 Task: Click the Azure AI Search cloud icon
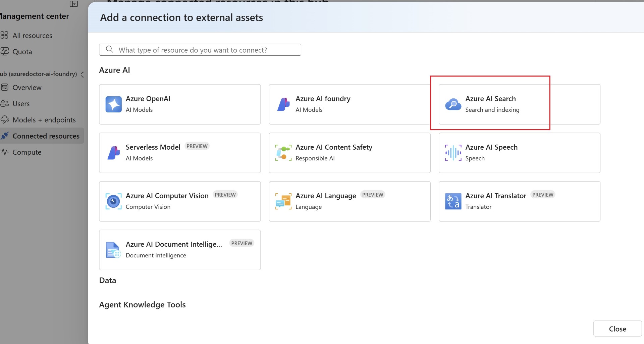453,104
